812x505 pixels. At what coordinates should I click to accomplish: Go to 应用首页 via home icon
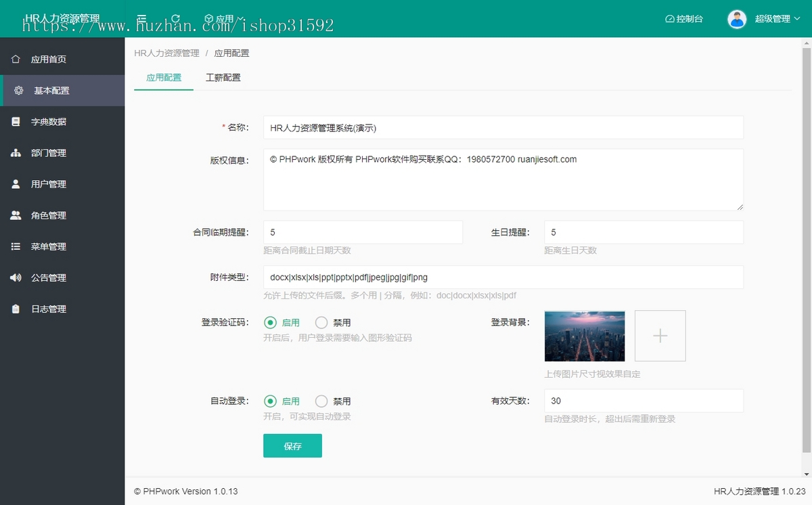(x=16, y=60)
